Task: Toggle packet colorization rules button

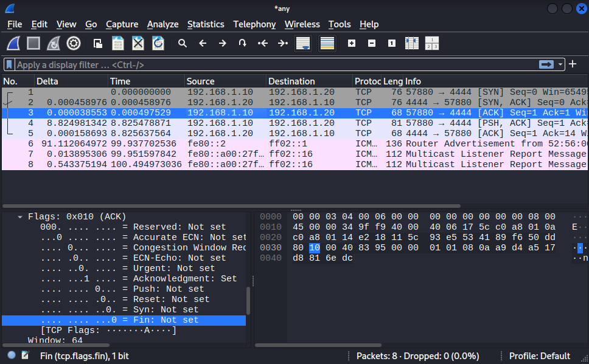Action: coord(327,43)
